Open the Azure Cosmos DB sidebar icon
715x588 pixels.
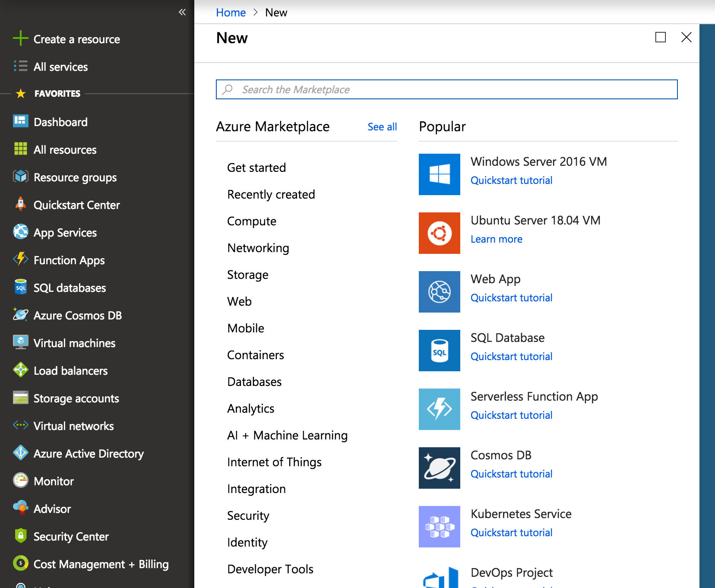(x=20, y=315)
